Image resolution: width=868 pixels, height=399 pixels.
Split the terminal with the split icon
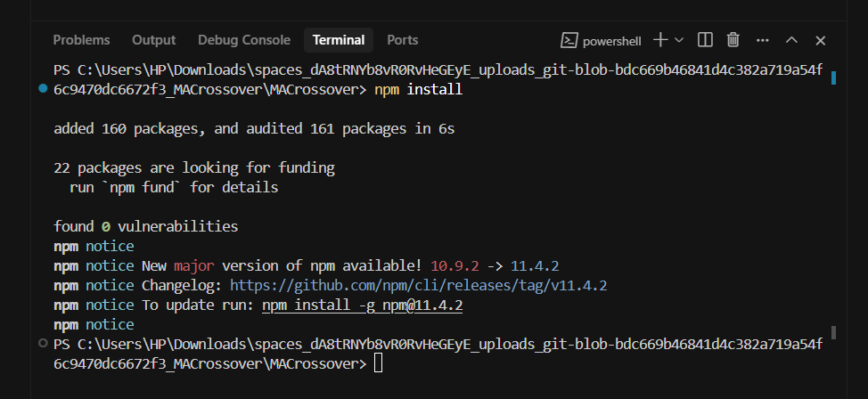coord(705,40)
